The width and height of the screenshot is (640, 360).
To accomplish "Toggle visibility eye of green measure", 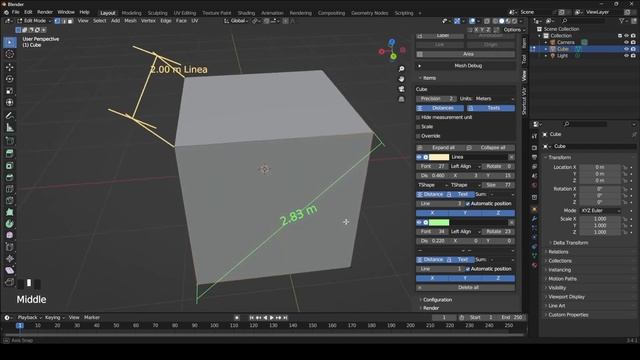I will (419, 222).
